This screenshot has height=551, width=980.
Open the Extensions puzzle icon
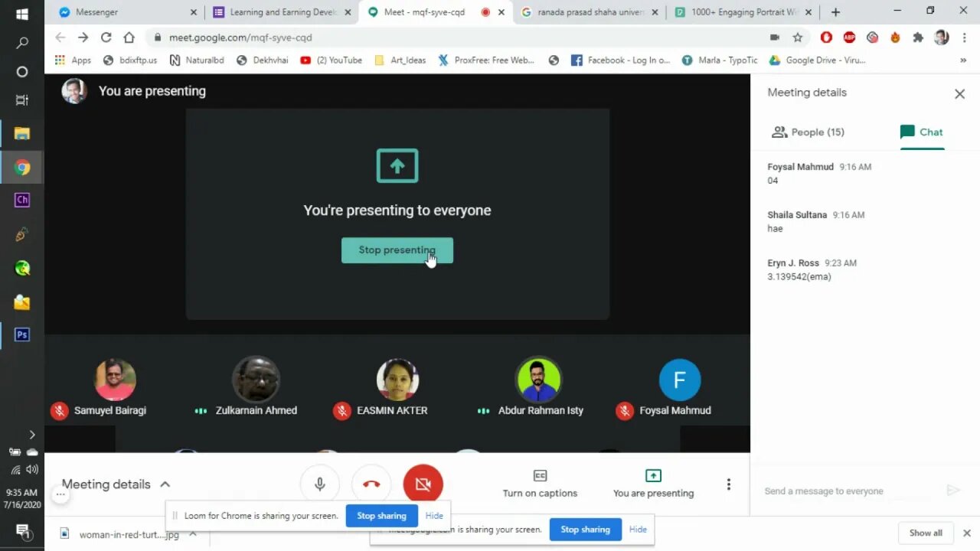(918, 37)
